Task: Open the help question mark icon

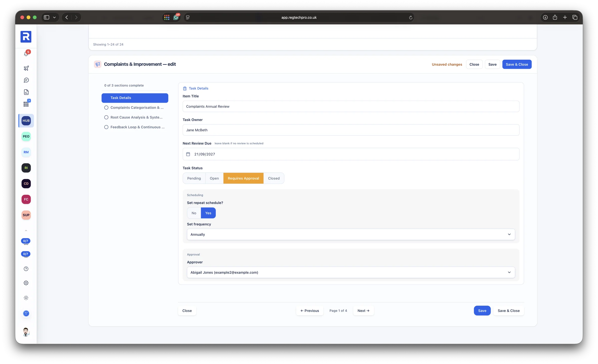Action: tap(26, 269)
